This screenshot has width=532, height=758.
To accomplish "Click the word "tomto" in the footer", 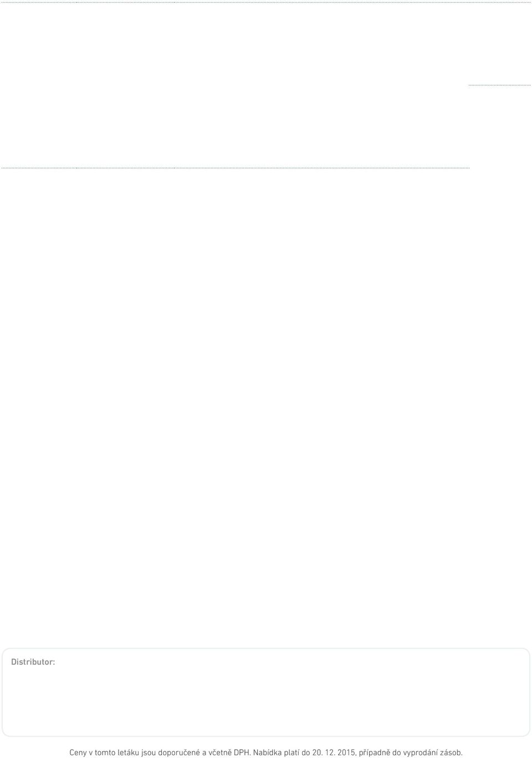I will click(105, 752).
